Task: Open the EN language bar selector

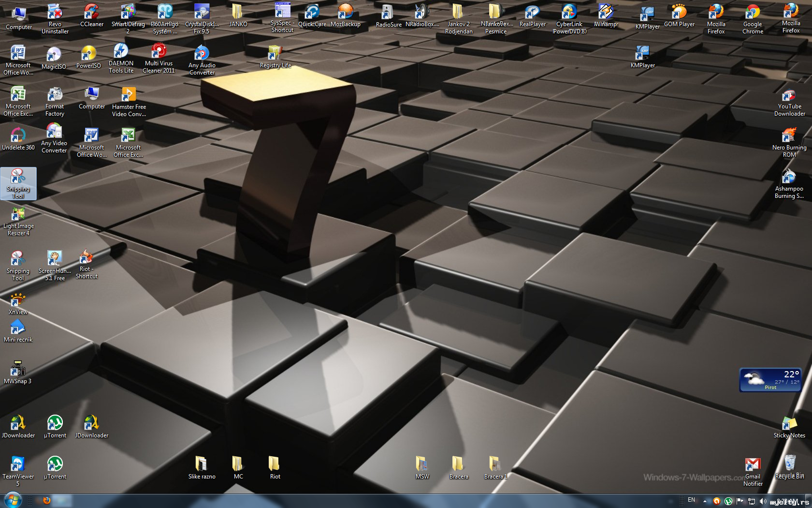Action: [x=691, y=500]
